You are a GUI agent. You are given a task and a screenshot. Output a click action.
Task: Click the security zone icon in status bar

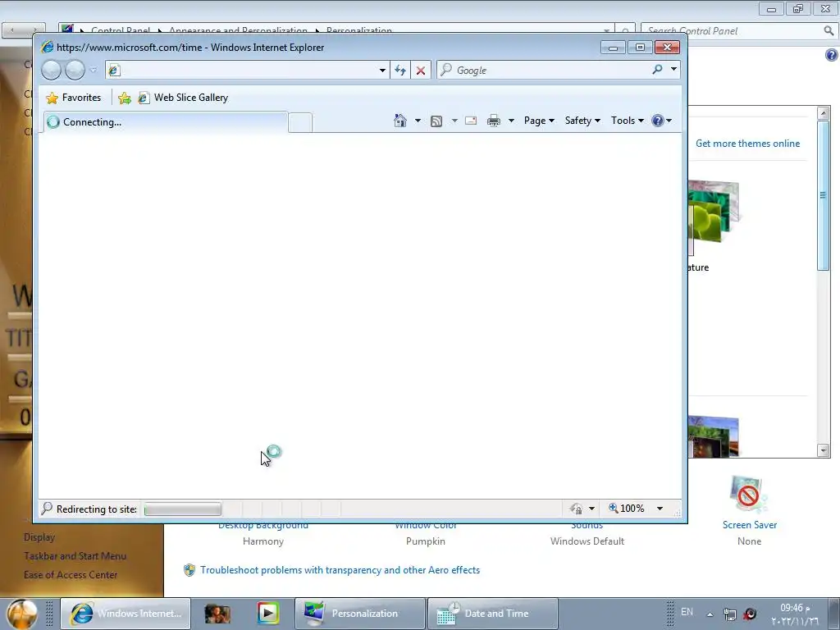(x=577, y=509)
